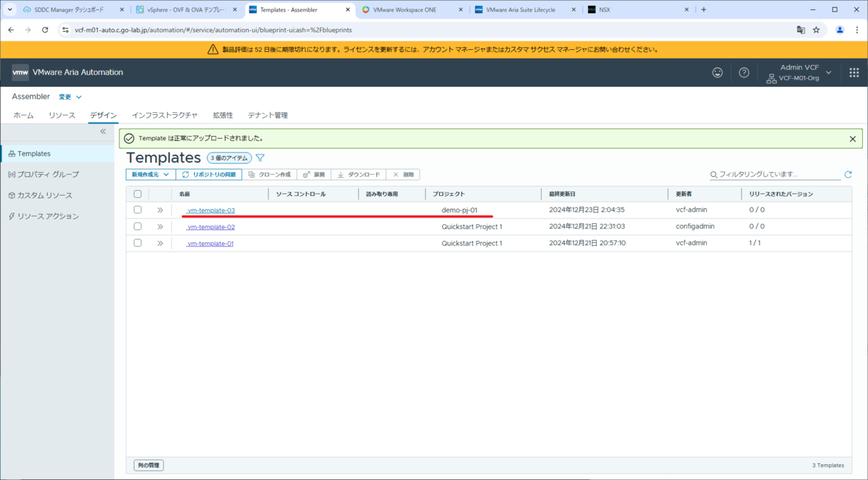Click the リポジトリの同期 button

(x=208, y=174)
